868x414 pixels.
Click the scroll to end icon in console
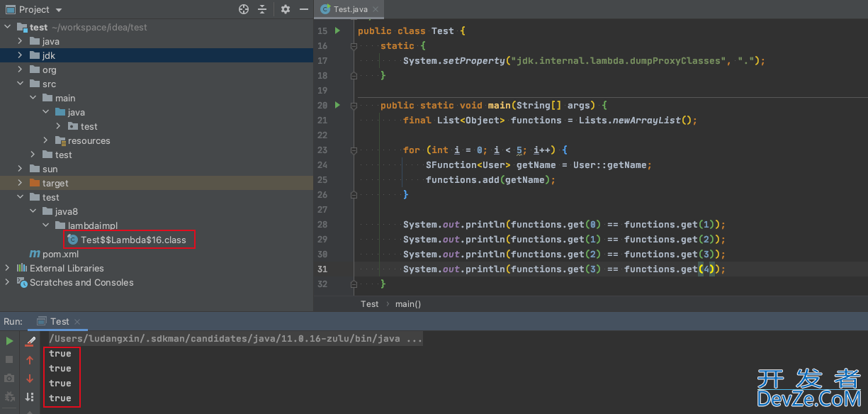coord(30,397)
